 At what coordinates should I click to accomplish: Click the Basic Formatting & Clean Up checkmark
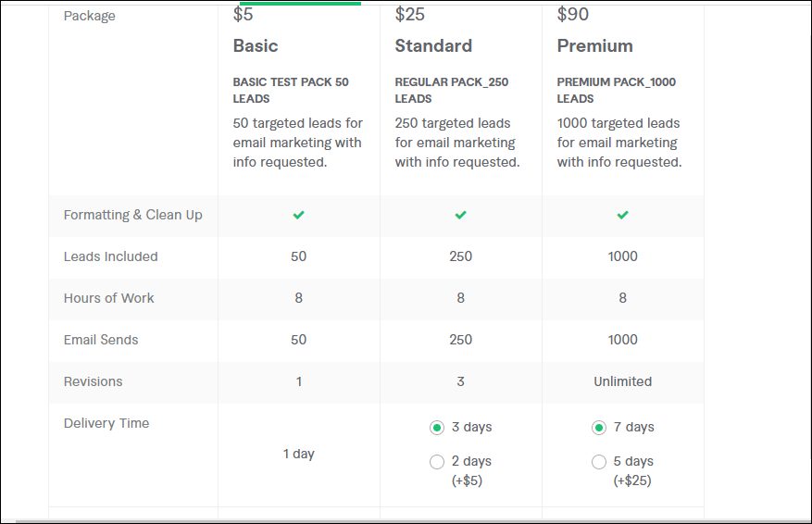298,215
